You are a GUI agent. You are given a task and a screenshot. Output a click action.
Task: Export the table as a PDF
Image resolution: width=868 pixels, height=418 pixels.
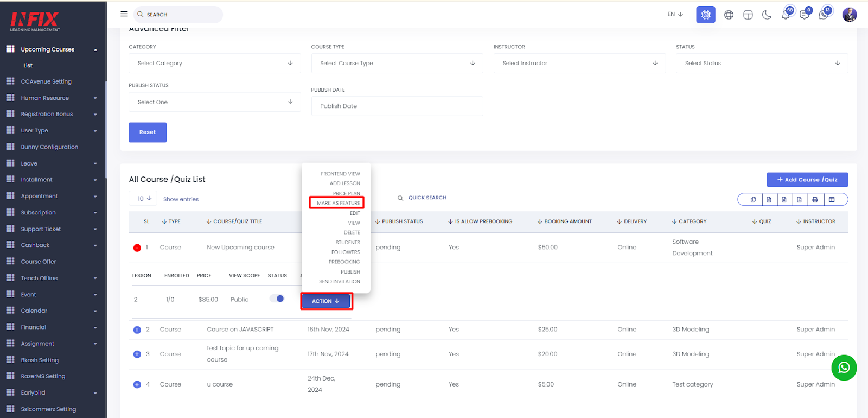799,200
